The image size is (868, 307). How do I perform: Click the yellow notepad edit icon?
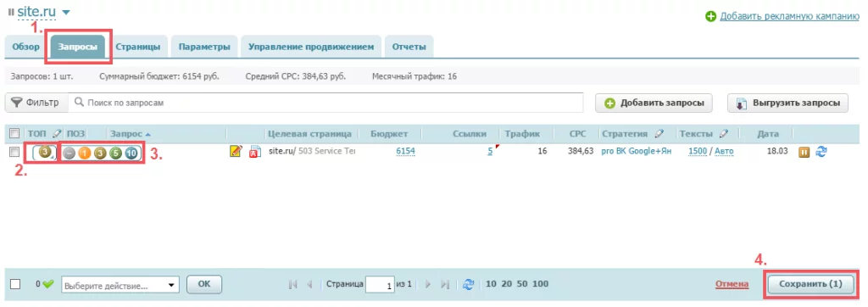point(236,151)
